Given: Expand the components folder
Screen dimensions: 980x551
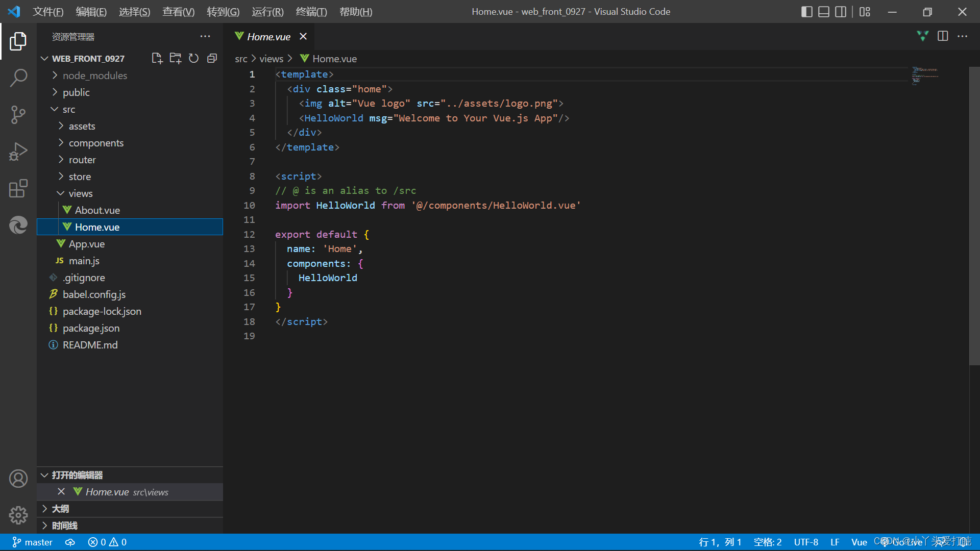Looking at the screenshot, I should [61, 143].
